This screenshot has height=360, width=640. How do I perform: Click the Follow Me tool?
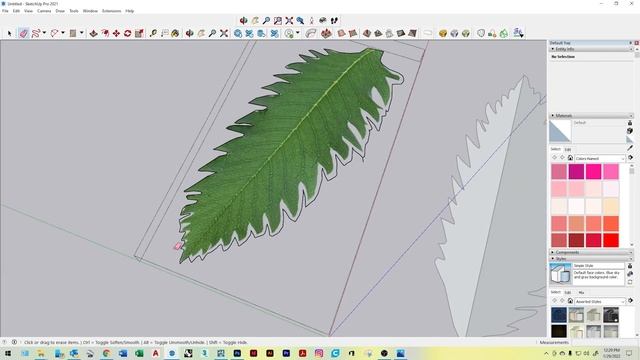pos(311,33)
